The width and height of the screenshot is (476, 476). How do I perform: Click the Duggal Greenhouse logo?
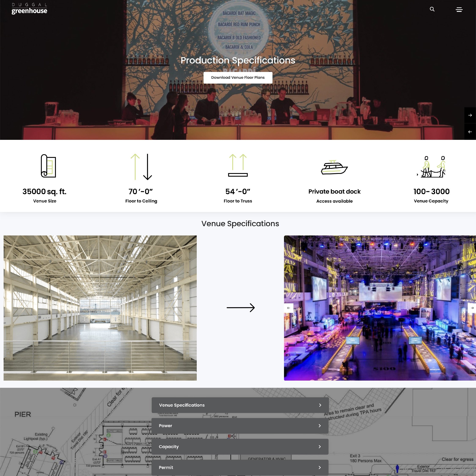pos(29,9)
